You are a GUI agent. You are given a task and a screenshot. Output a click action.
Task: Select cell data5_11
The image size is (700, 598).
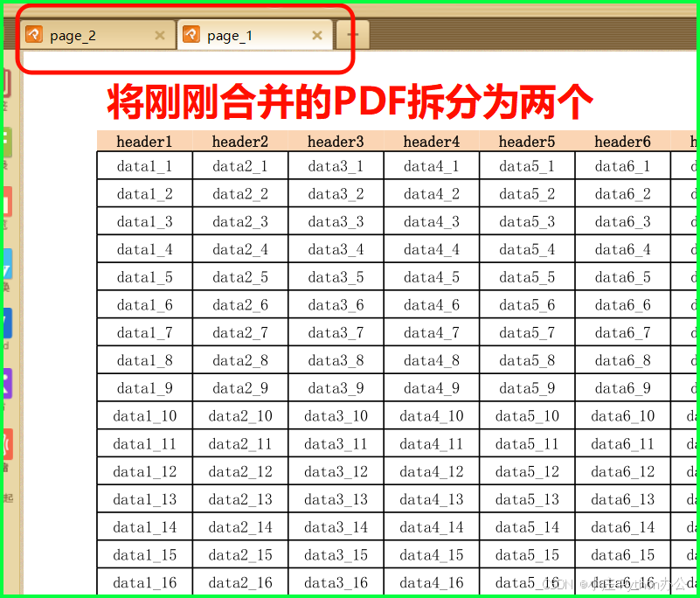pos(527,443)
